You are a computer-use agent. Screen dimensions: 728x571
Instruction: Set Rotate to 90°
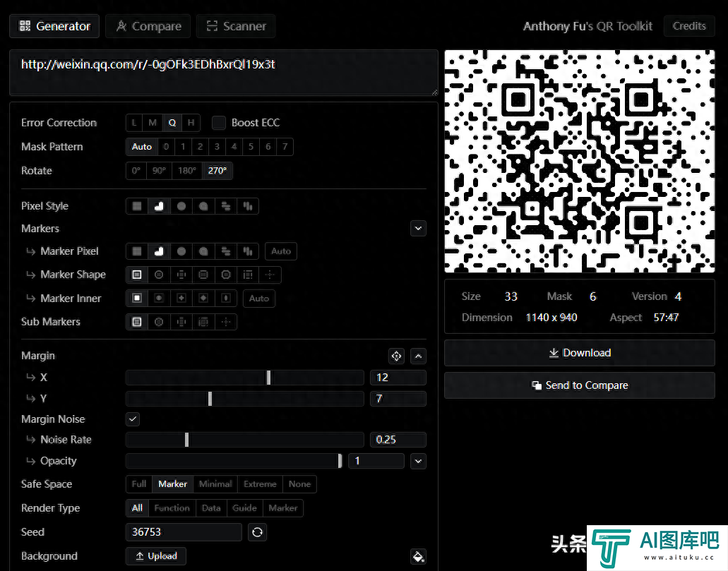coord(160,170)
